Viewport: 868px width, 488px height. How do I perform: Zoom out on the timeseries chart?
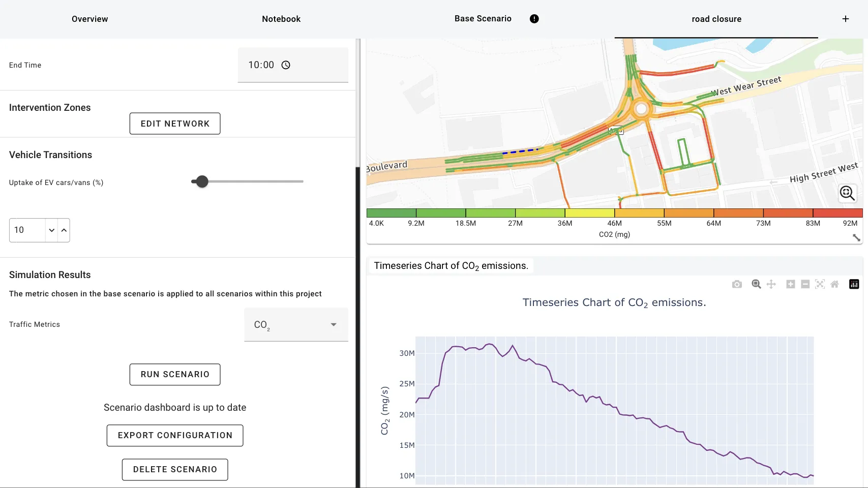coord(805,284)
